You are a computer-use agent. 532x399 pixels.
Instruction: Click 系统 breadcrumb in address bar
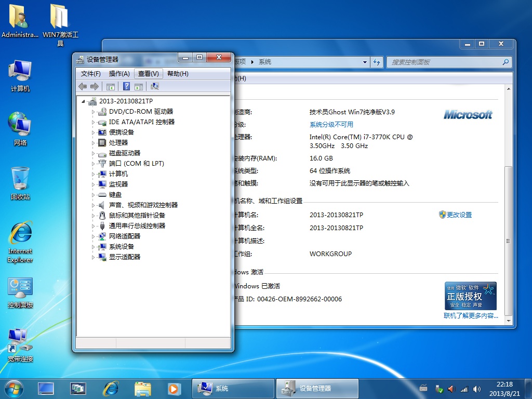click(264, 62)
